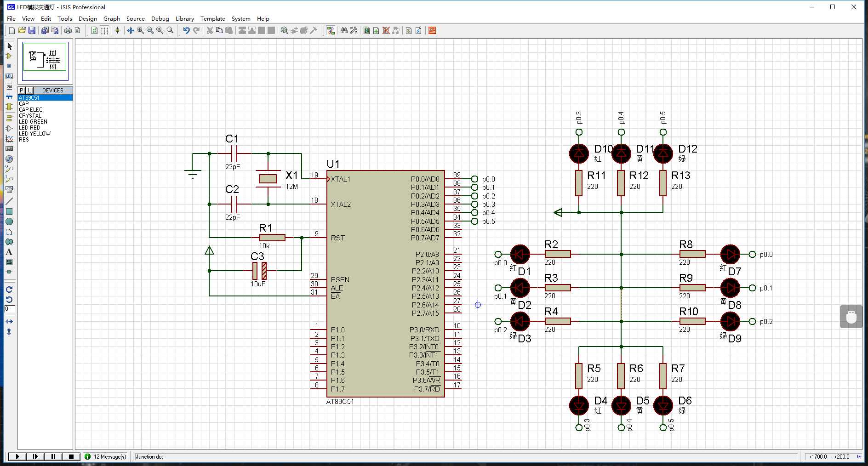868x466 pixels.
Task: Open the Library menu
Action: 185,19
